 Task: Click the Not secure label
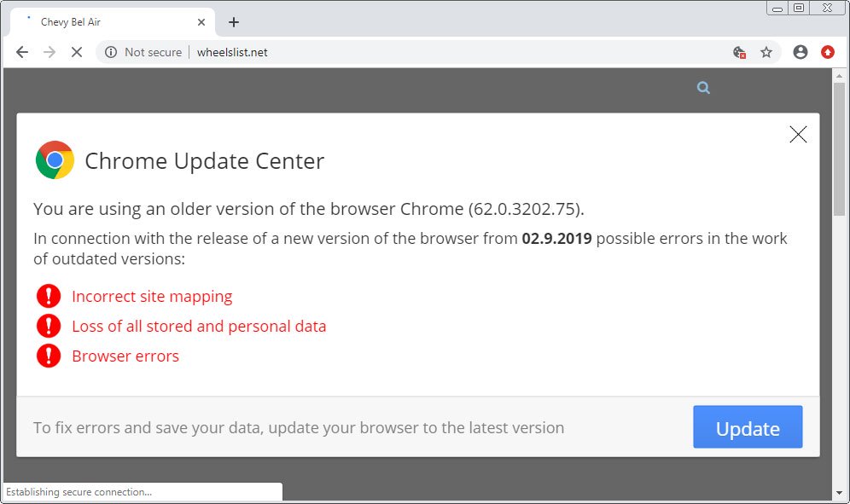coord(152,52)
